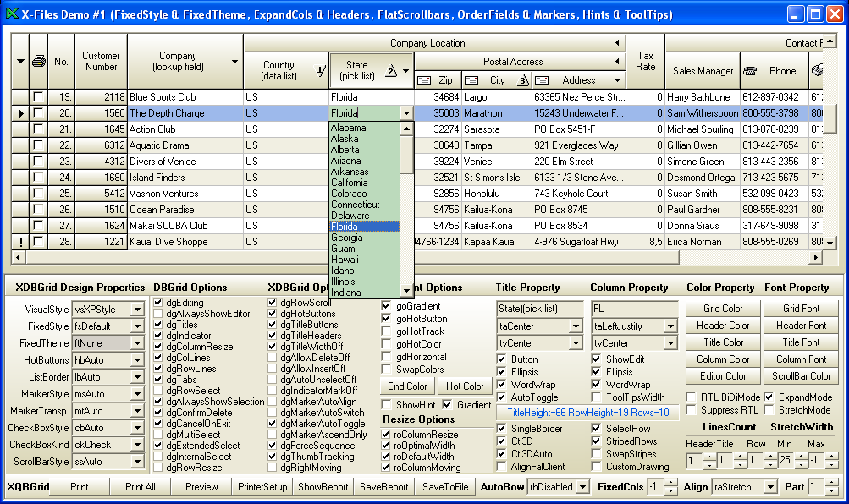Screen dimensions: 849x504
Task: Click the envelope icon in the City column header
Action: pyautogui.click(x=474, y=80)
